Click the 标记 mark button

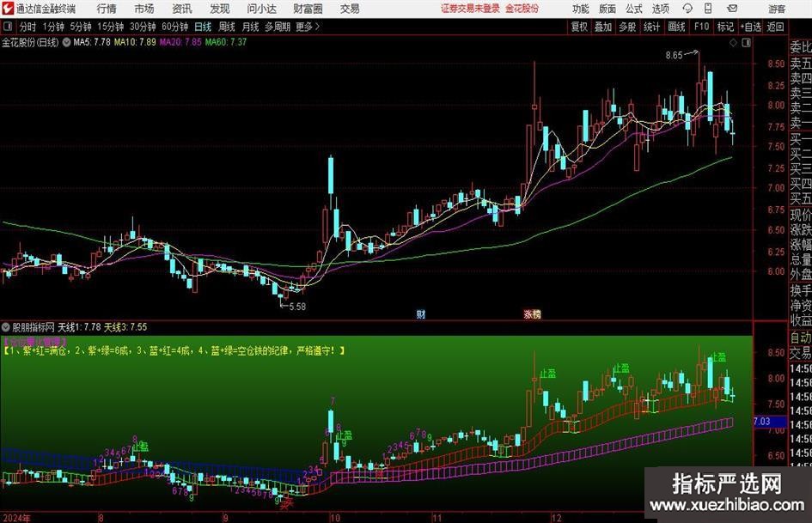(x=725, y=27)
